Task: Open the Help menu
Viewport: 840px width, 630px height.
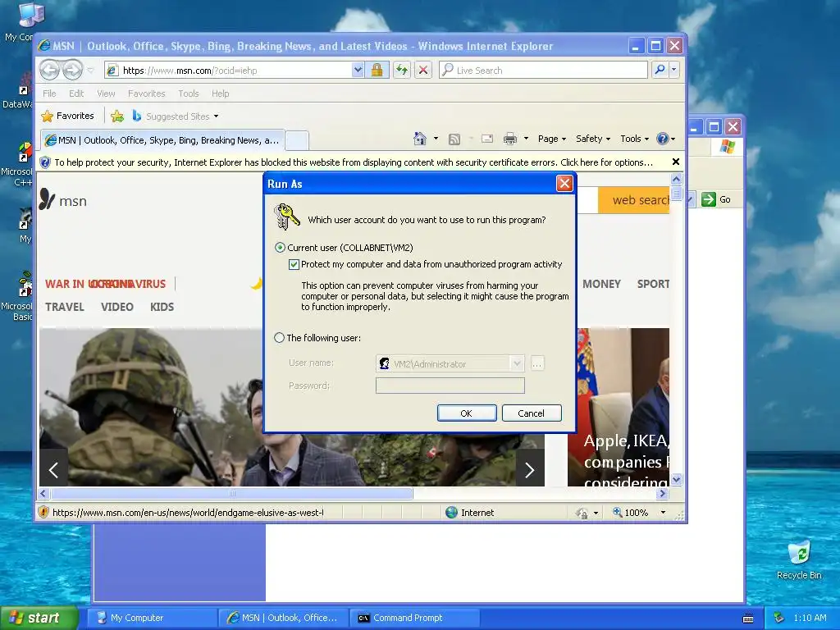Action: (220, 94)
